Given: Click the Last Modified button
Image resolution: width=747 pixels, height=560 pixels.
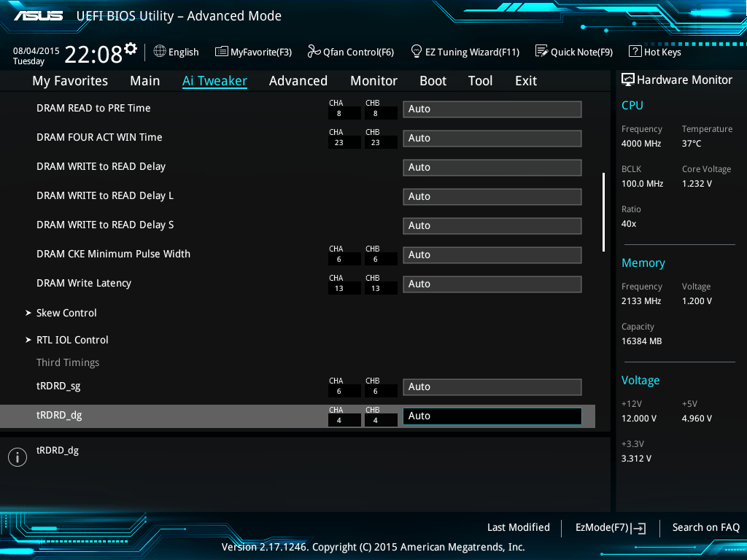Looking at the screenshot, I should (518, 527).
